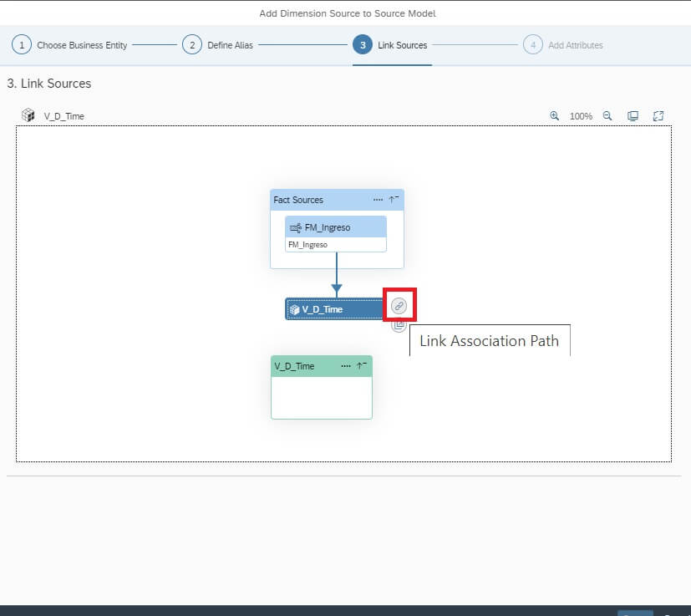
Task: Open green V_D_Time box more options dots
Action: 346,366
